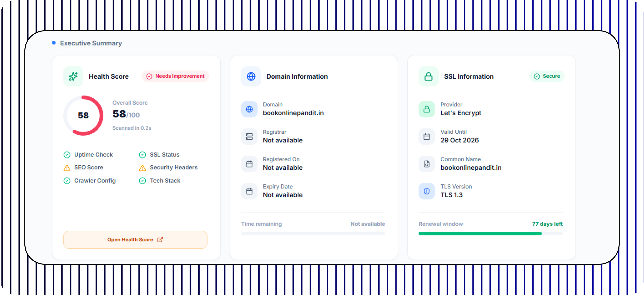The height and width of the screenshot is (295, 644).
Task: Open Health Score button
Action: coord(135,240)
